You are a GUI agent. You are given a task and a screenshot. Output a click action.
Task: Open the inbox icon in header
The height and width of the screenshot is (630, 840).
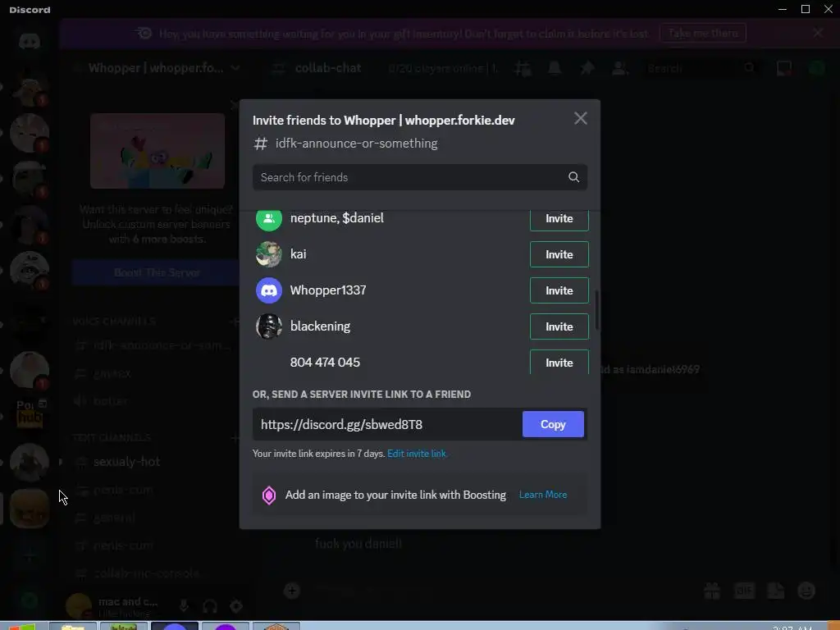click(783, 68)
